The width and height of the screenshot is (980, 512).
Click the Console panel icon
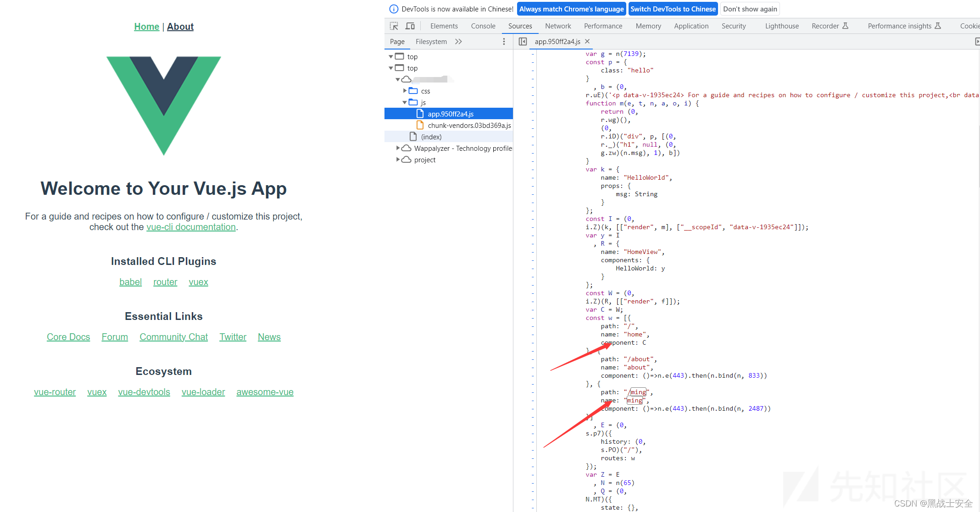[x=483, y=27]
